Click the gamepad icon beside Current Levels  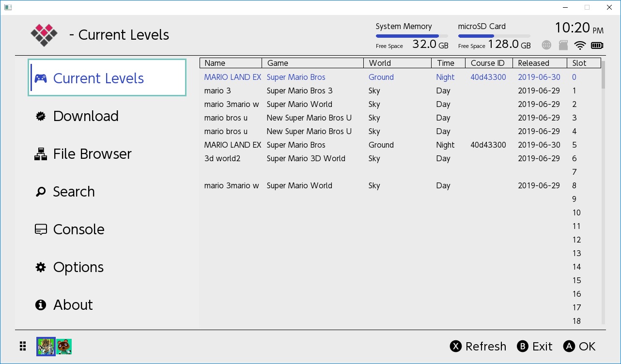tap(41, 78)
